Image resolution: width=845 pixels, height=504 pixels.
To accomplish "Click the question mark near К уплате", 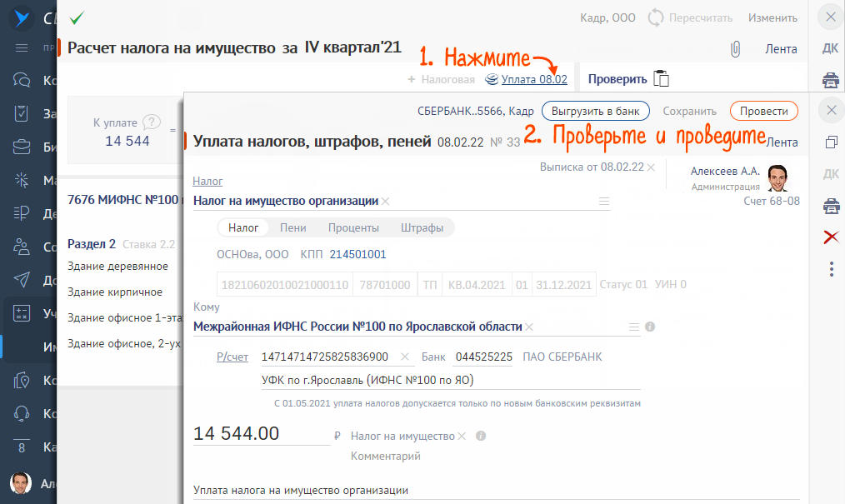I will [152, 122].
